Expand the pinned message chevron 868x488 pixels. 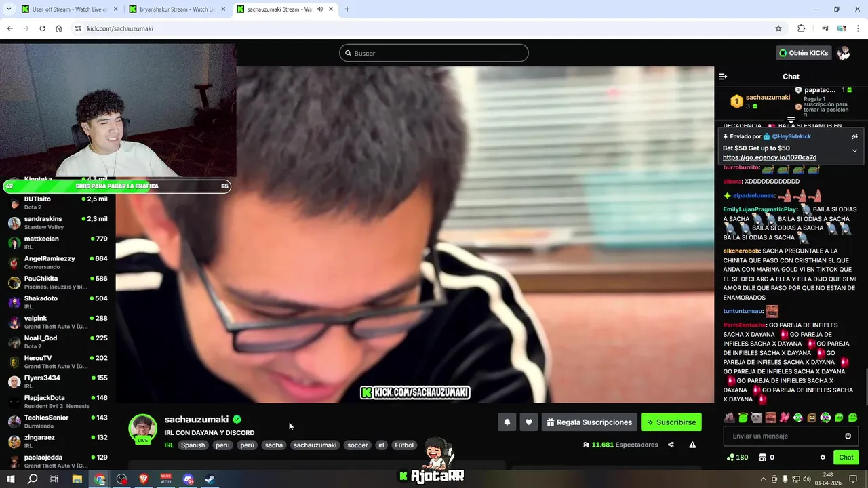[854, 151]
